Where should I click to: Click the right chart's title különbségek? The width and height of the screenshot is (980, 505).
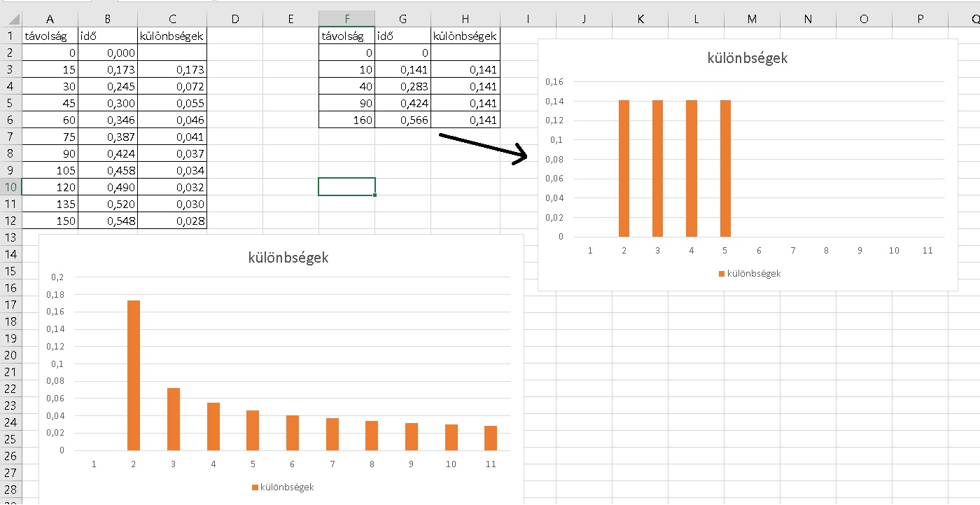pyautogui.click(x=748, y=58)
